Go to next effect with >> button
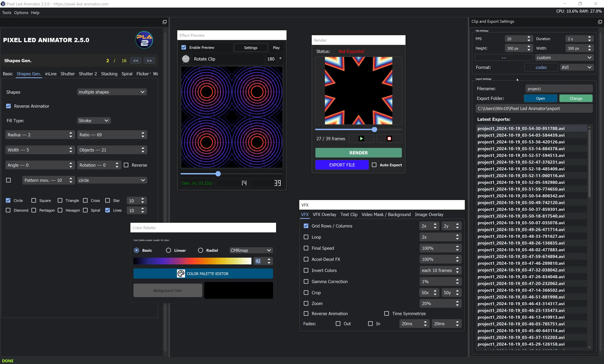Screen dimensions: 604x364 tap(149, 60)
